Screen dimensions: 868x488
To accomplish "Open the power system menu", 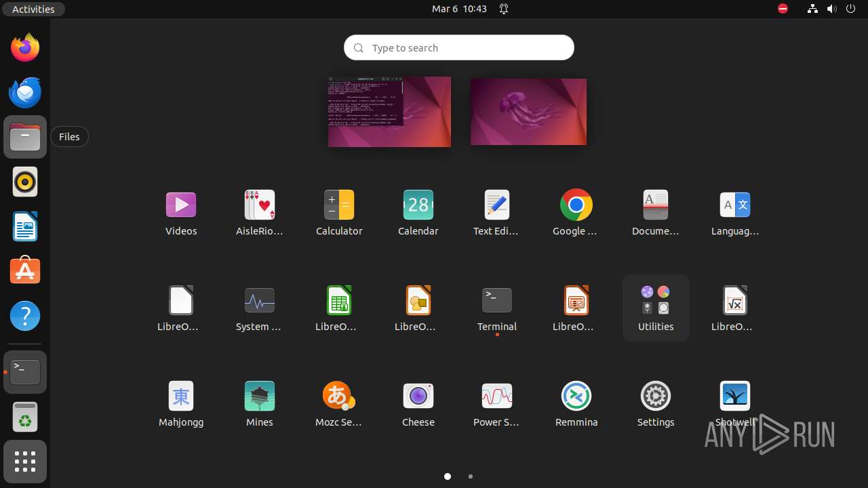I will [x=850, y=9].
